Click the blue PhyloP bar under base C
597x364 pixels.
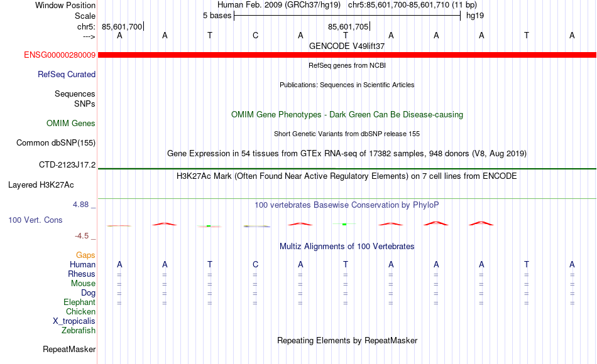tap(256, 227)
